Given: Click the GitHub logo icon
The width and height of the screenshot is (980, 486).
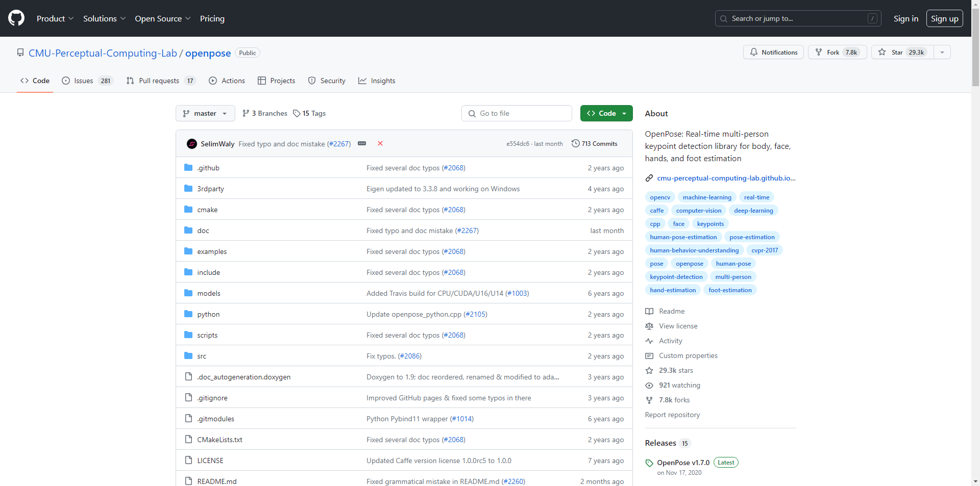Looking at the screenshot, I should [x=16, y=18].
